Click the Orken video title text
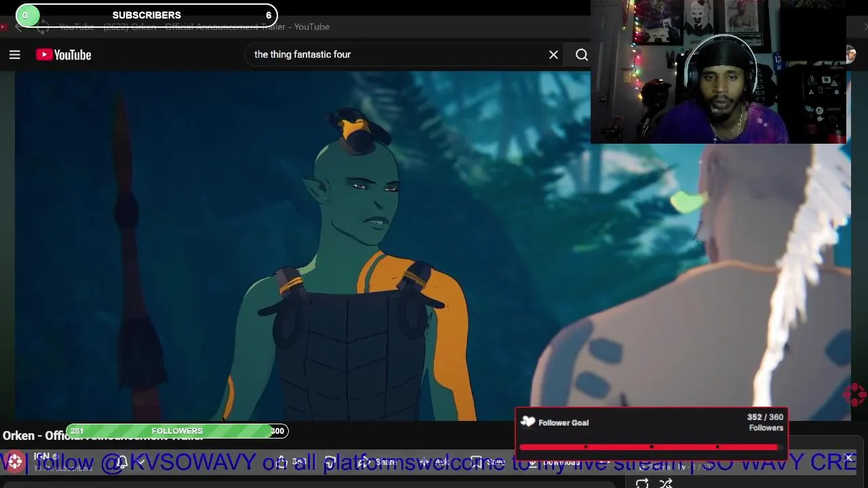Viewport: 868px width, 488px height. point(102,436)
